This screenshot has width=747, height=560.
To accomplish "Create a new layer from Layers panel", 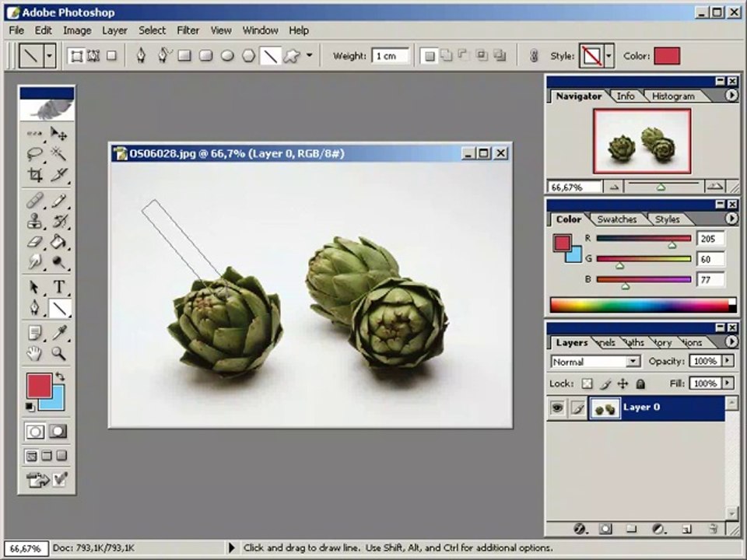I will 686,529.
